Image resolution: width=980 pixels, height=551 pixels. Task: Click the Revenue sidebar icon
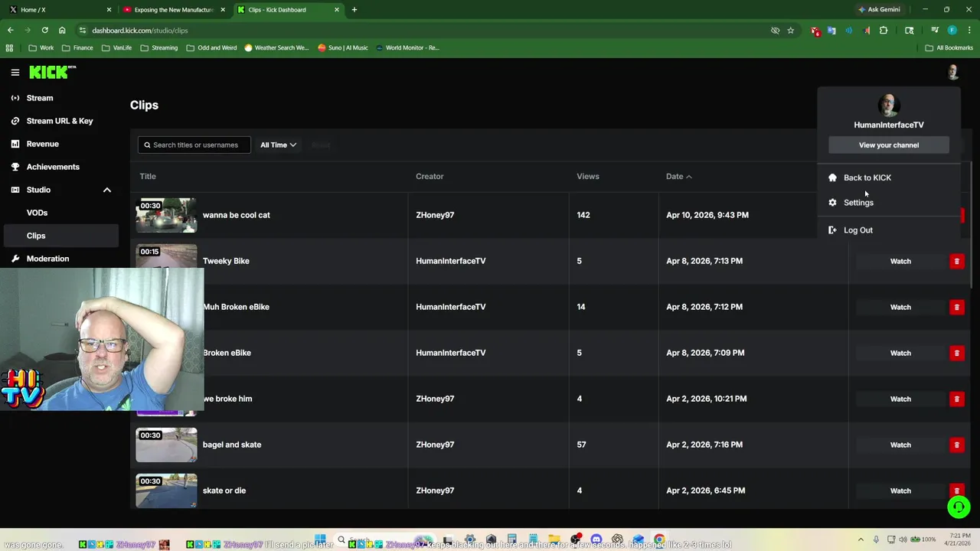click(x=15, y=144)
